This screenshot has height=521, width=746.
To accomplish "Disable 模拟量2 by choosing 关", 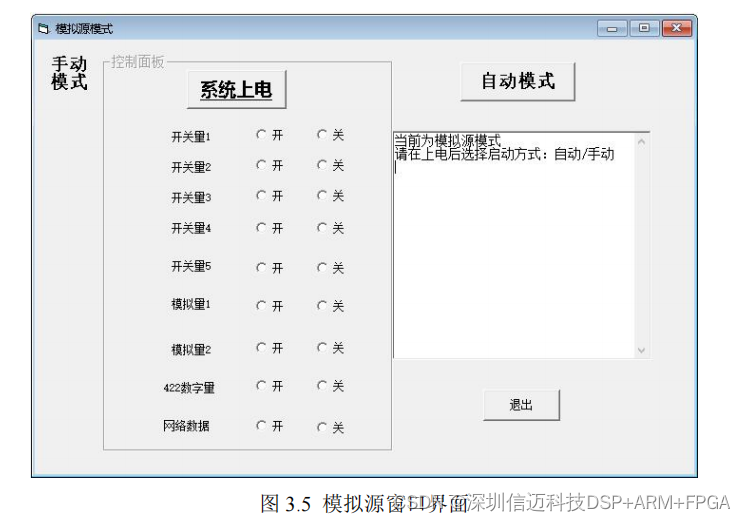I will tap(322, 348).
